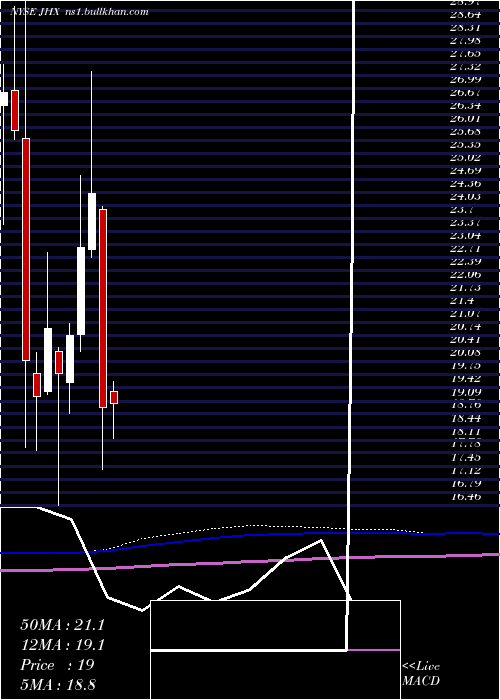
Task: Click the 20.41 price axis label
Action: point(465,340)
